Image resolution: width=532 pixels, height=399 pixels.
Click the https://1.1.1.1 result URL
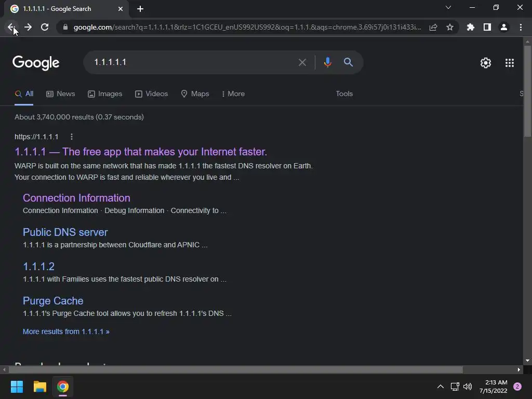pos(36,137)
